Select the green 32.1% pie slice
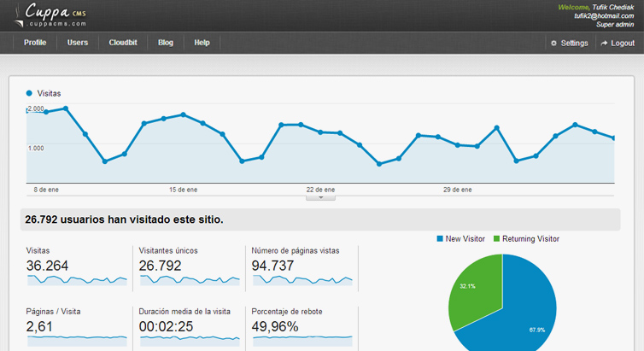This screenshot has height=351, width=644. click(x=477, y=291)
